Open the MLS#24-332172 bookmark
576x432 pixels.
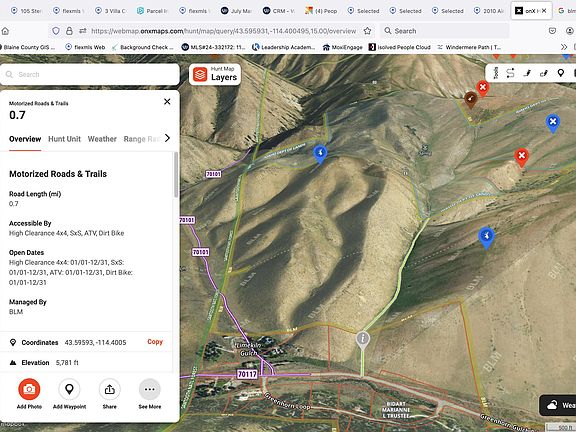click(213, 47)
